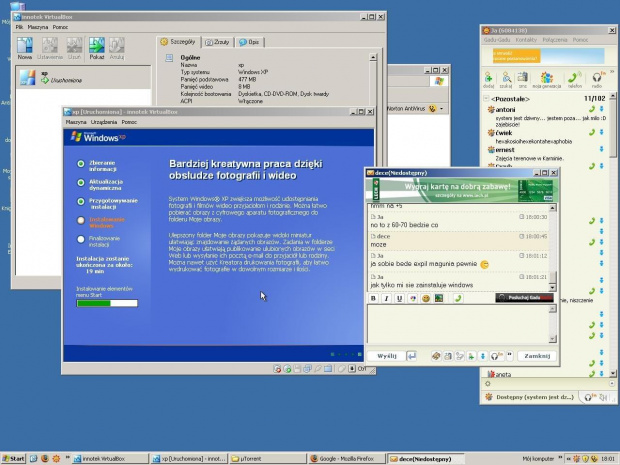Open the Urządzenia menu in the xp VM window

pos(104,122)
